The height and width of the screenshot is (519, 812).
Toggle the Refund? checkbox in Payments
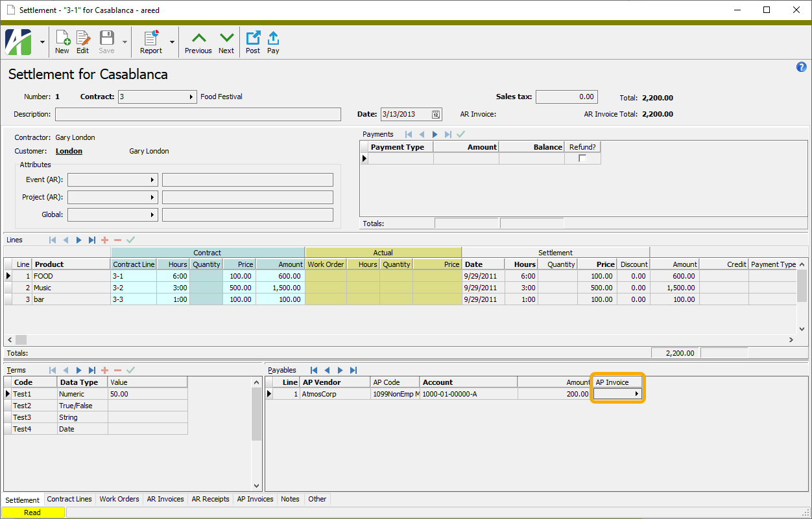tap(581, 158)
